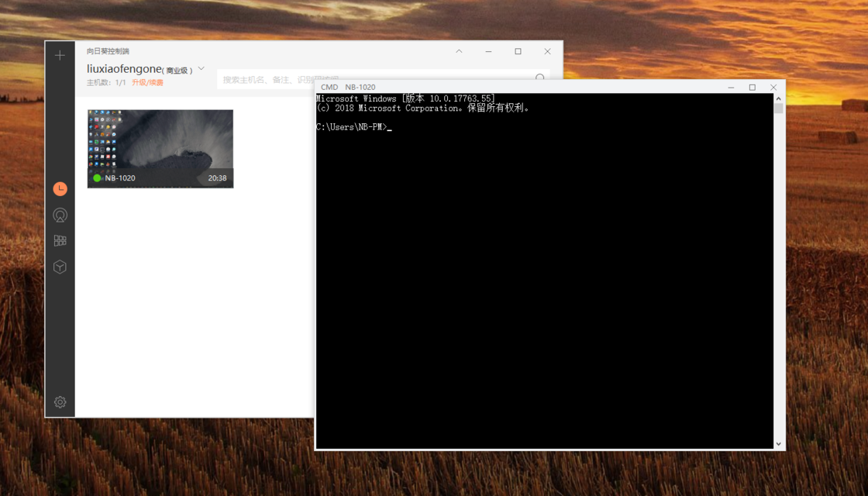
Task: Minimize the CMD NB-1020 window
Action: pyautogui.click(x=731, y=88)
